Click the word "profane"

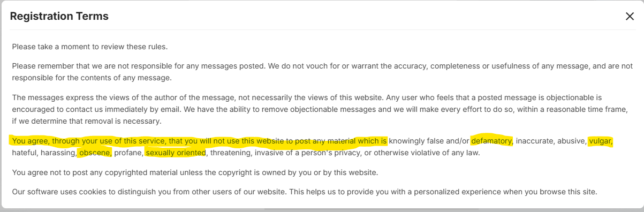point(128,153)
